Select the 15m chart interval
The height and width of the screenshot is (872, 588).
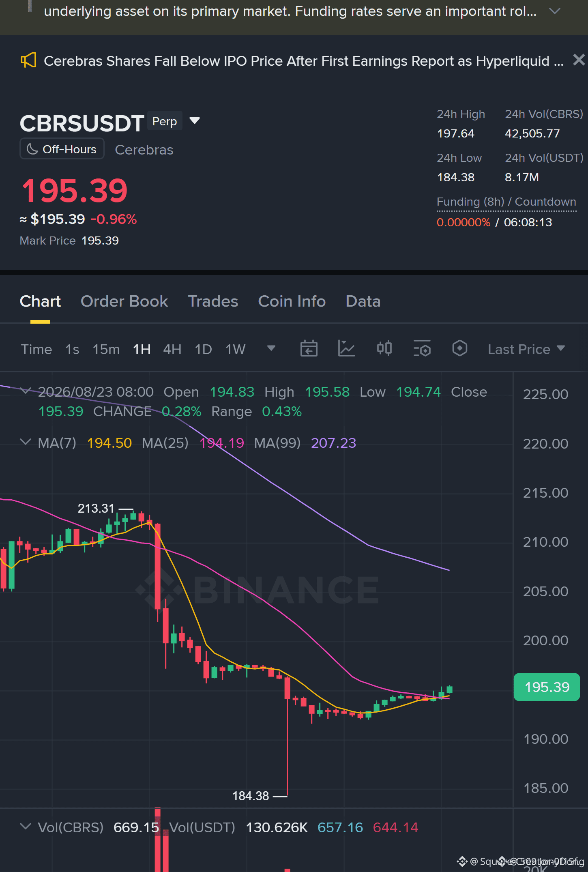point(106,349)
